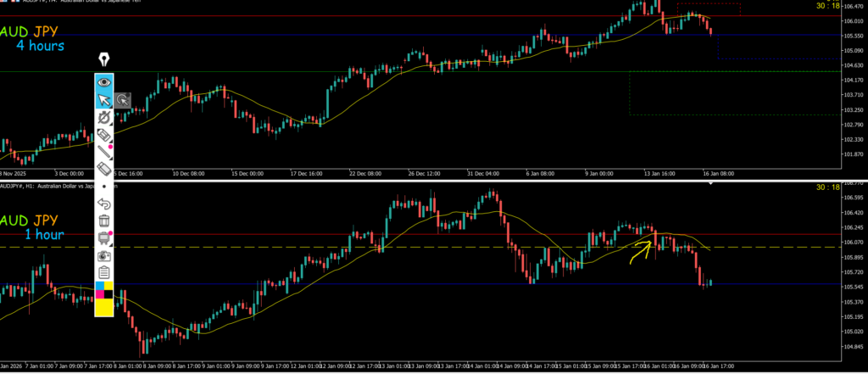Click the AUD JPY 4 hours chart label
Screen dimensions: 868x374
pos(34,38)
